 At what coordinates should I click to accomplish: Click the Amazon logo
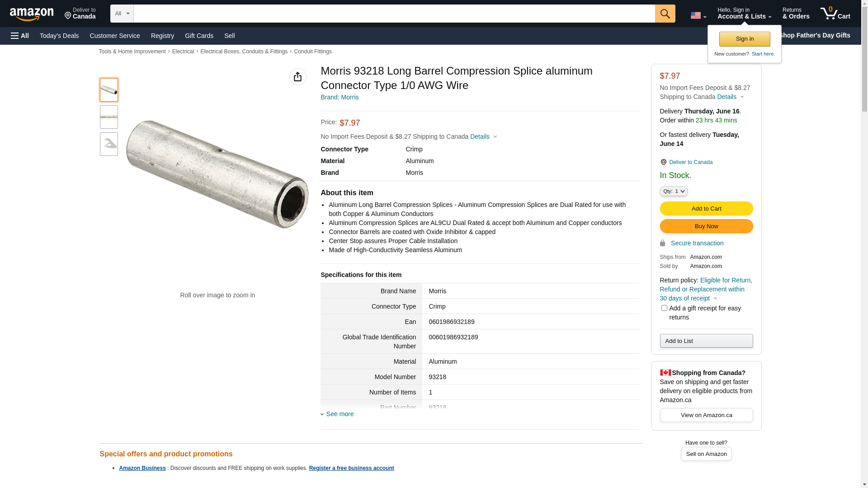click(32, 14)
